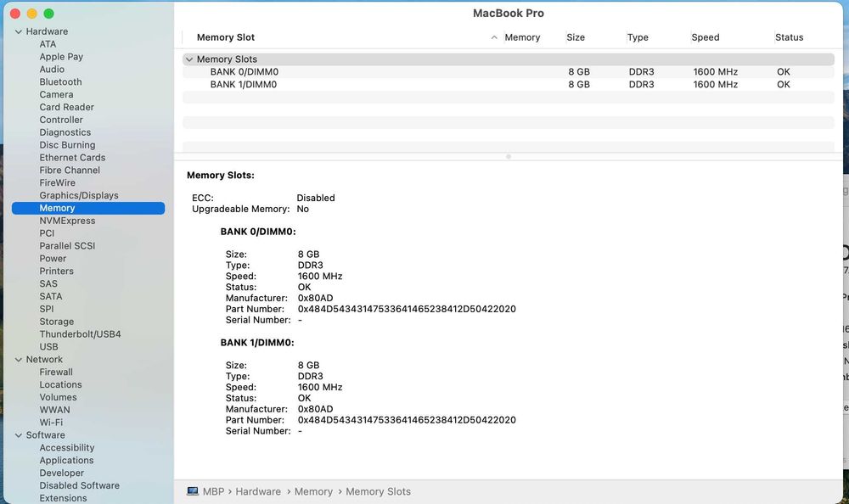Collapse the Software section in sidebar
Viewport: 849px width, 504px height.
(19, 435)
